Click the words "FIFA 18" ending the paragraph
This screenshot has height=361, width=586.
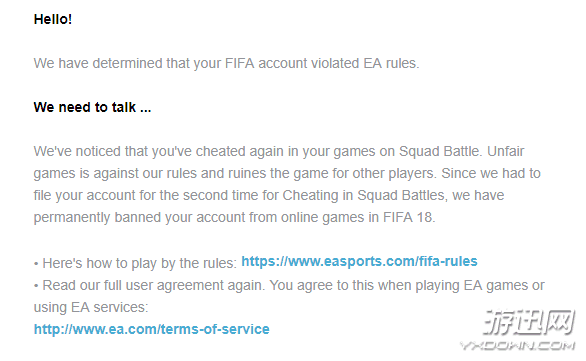407,217
